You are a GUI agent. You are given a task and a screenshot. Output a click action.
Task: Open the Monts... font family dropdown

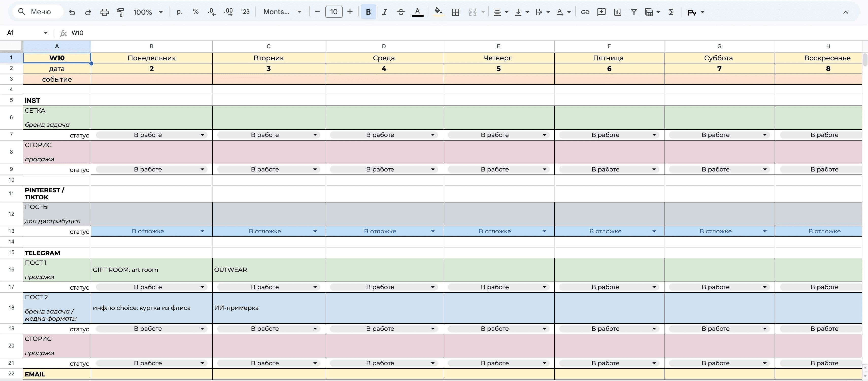pos(282,12)
